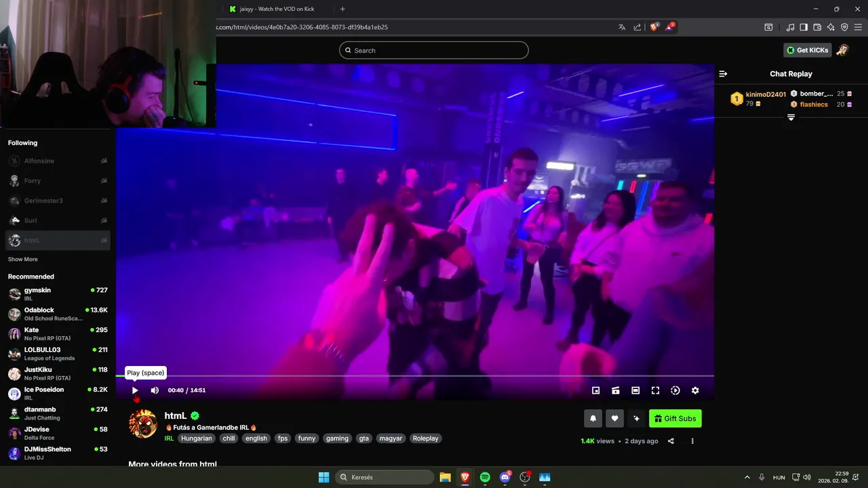The image size is (868, 488).
Task: Open video settings gear
Action: pyautogui.click(x=695, y=390)
